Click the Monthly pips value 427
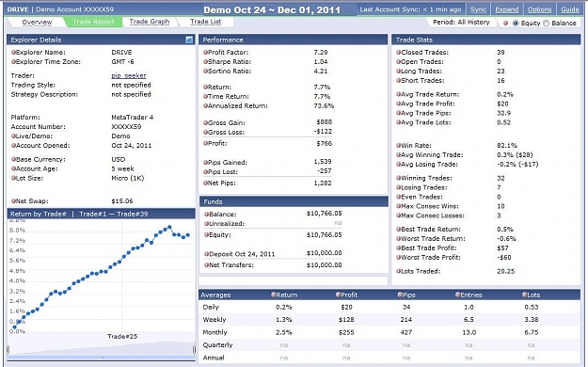Image resolution: width=588 pixels, height=367 pixels. click(x=406, y=332)
